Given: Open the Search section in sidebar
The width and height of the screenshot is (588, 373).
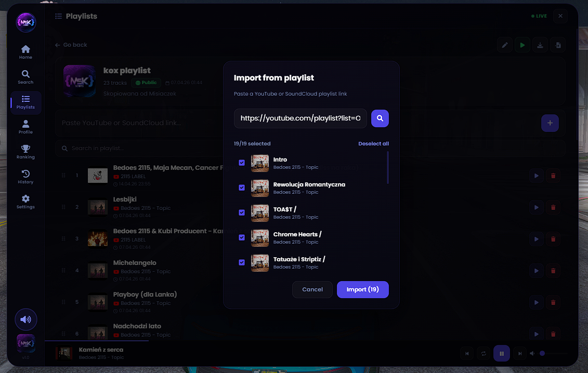Looking at the screenshot, I should click(25, 77).
